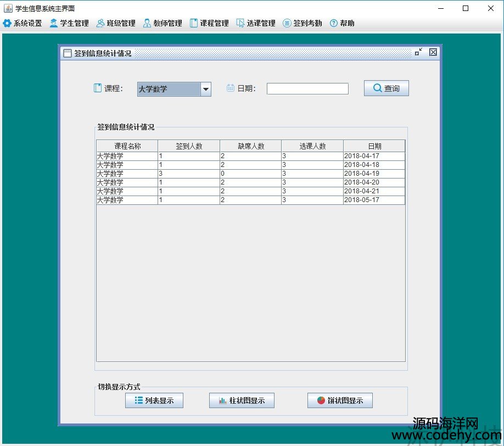Click the teacher icon beside 教师管理
Screen dimensions: 504x446
click(x=147, y=23)
